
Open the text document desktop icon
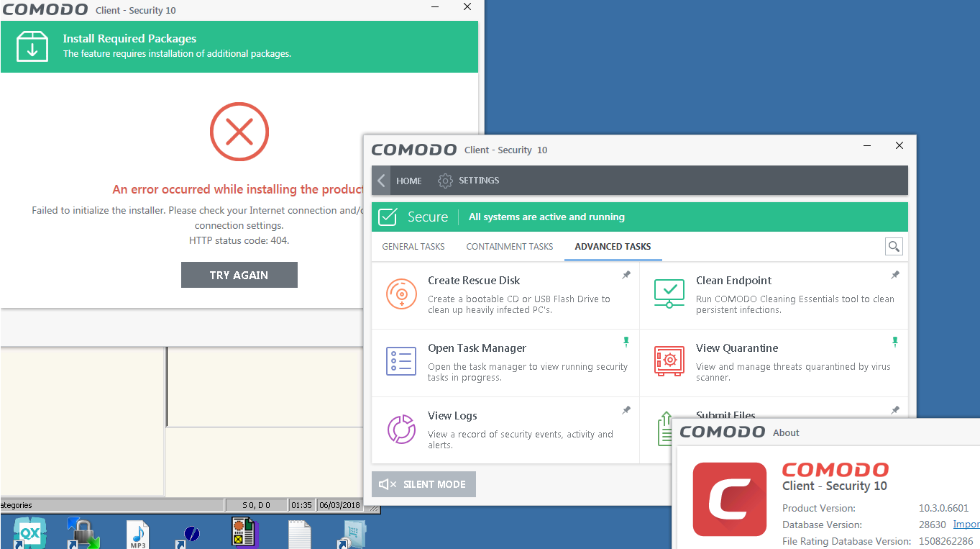click(x=300, y=535)
